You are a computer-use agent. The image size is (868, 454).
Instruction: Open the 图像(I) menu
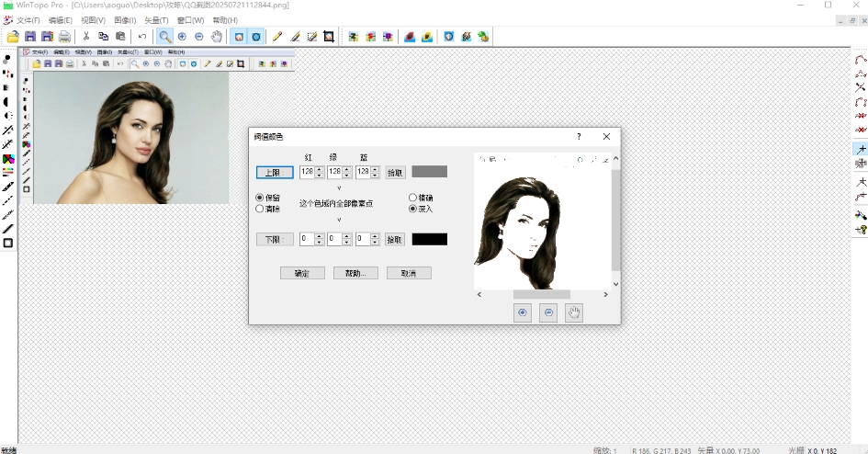coord(125,20)
